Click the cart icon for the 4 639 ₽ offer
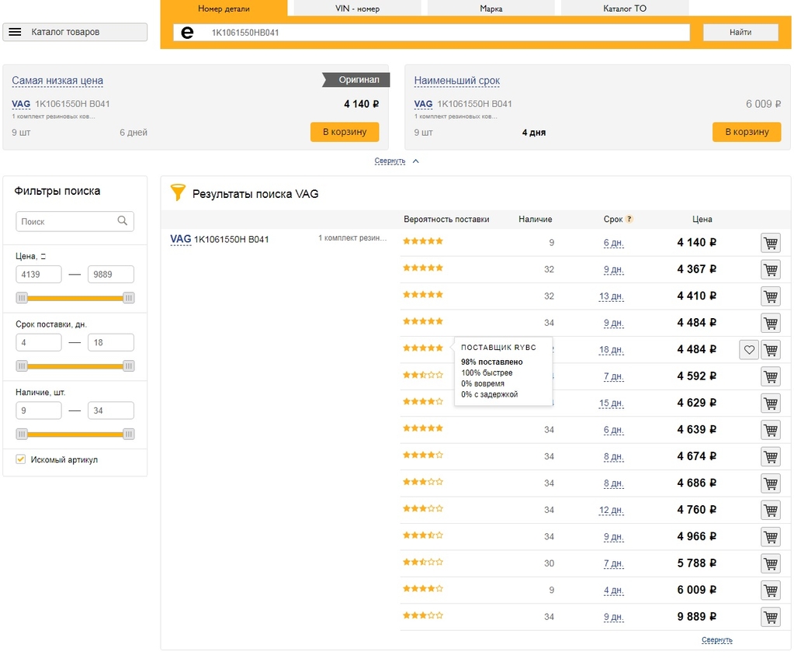This screenshot has height=672, width=794. coord(771,430)
